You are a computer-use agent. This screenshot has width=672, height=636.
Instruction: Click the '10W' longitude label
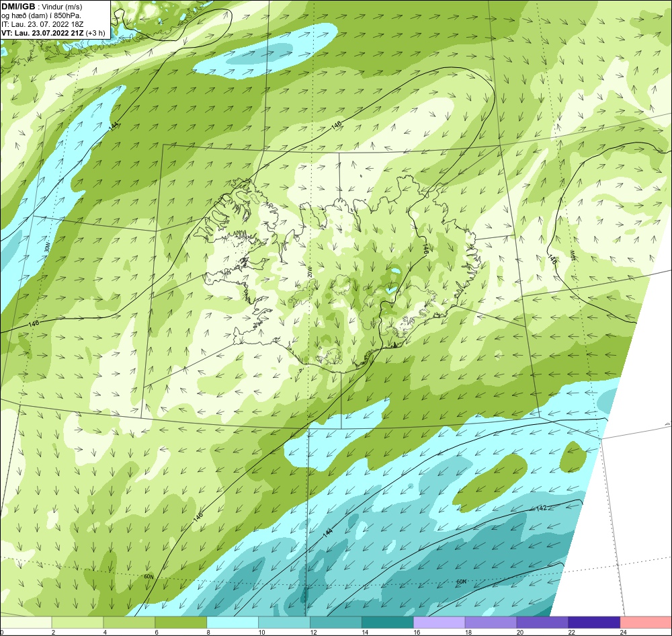[572, 255]
